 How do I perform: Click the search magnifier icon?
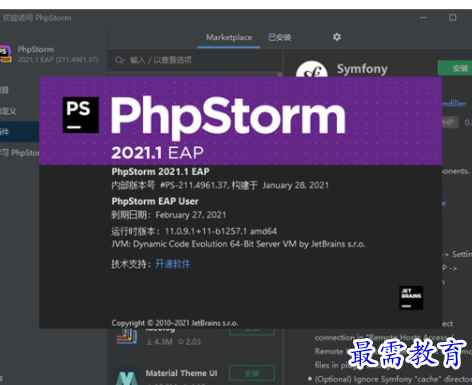click(119, 60)
